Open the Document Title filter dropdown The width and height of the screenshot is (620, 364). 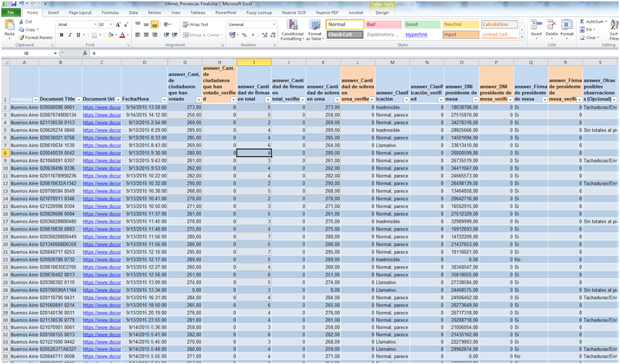pos(79,100)
